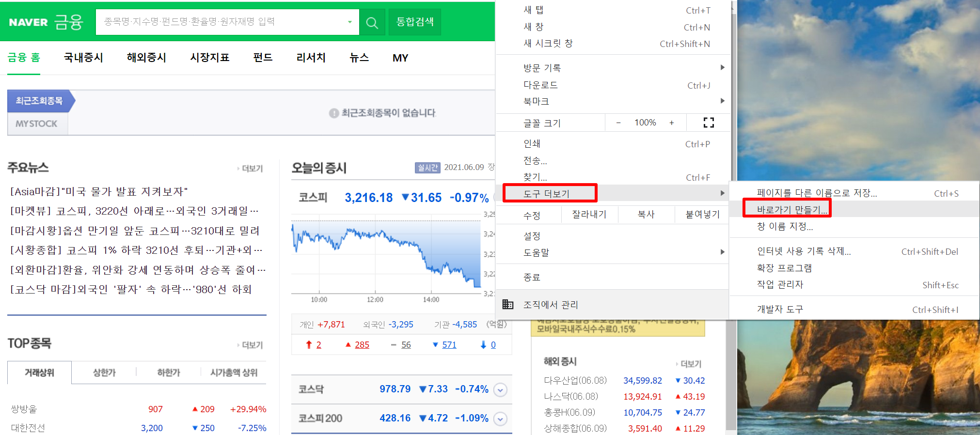Screen dimensions: 980x435
Task: Select 인터넷 사용 기록 삭제 entry
Action: 854,251
